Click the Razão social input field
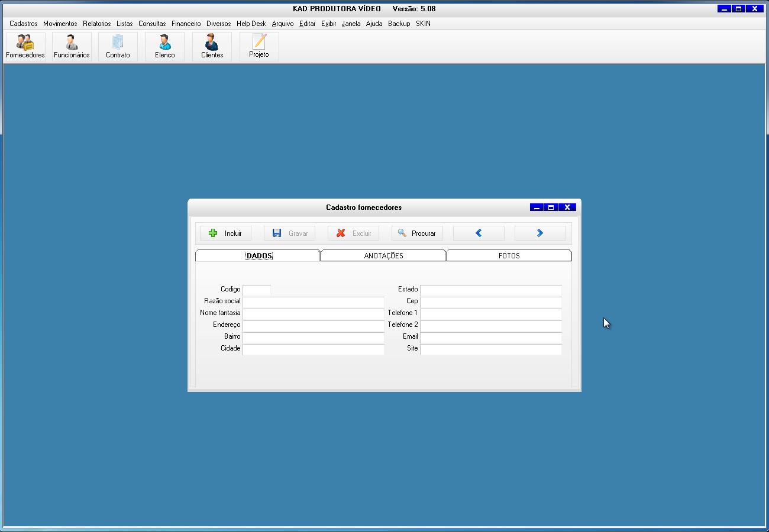Image resolution: width=769 pixels, height=532 pixels. [314, 302]
